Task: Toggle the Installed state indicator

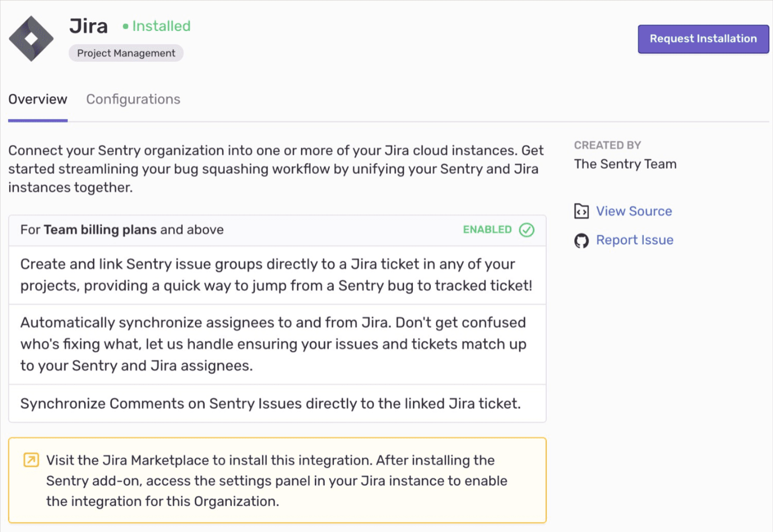Action: 156,26
